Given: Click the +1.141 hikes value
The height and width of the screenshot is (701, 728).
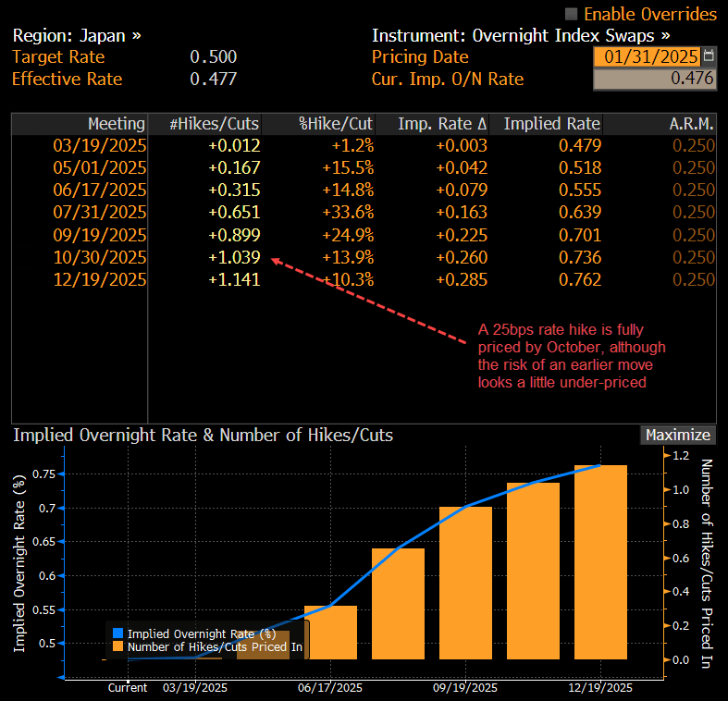Looking at the screenshot, I should point(234,279).
